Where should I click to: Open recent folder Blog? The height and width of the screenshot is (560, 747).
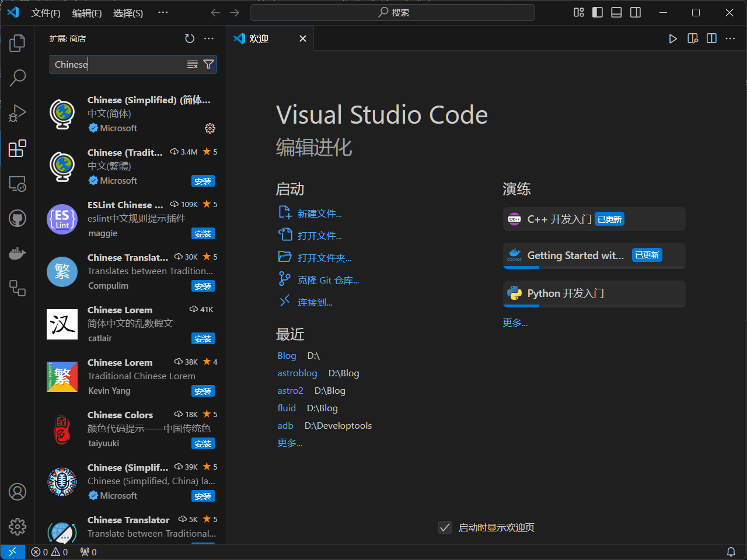coord(287,355)
